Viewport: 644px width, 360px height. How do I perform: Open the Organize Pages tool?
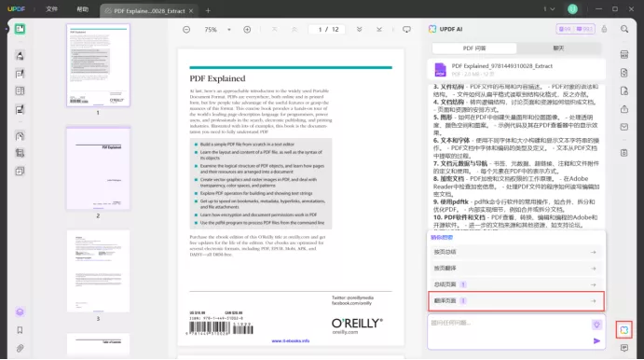(20, 135)
